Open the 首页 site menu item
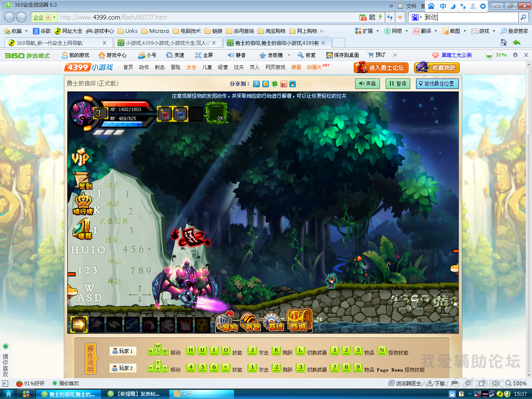The width and height of the screenshot is (532, 399). coord(128,67)
